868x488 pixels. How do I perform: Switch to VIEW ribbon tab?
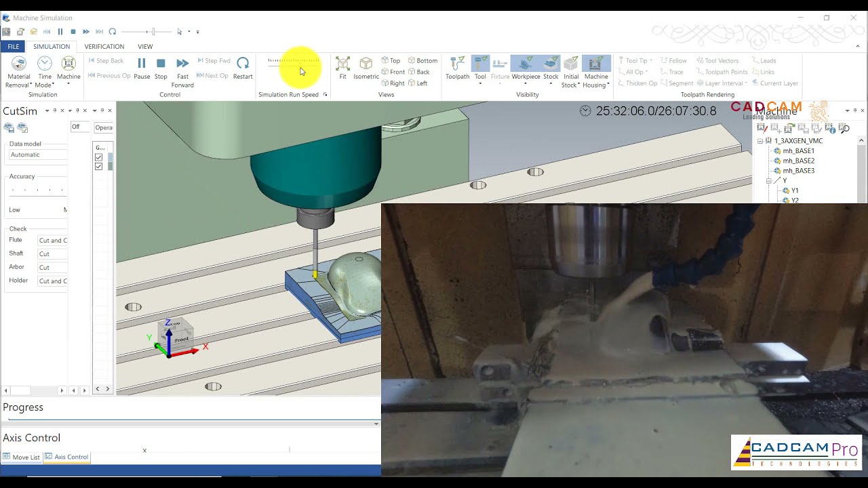[145, 47]
